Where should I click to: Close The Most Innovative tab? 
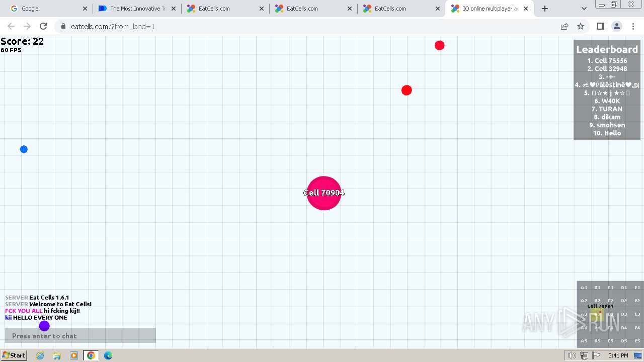point(174,9)
